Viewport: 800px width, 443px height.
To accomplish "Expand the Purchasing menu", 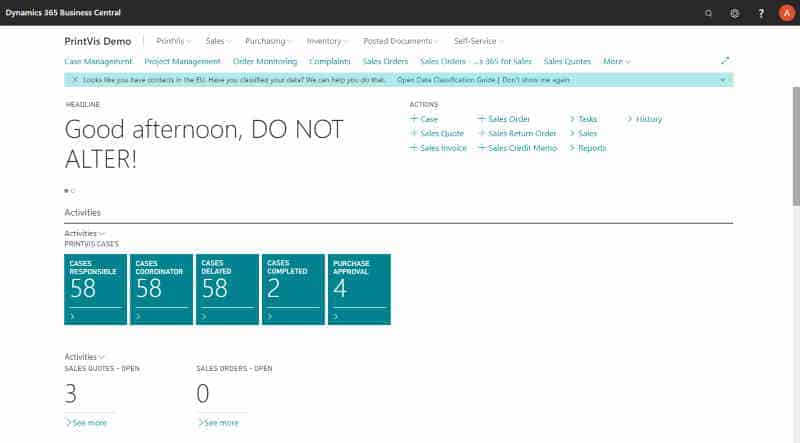I will click(x=268, y=41).
